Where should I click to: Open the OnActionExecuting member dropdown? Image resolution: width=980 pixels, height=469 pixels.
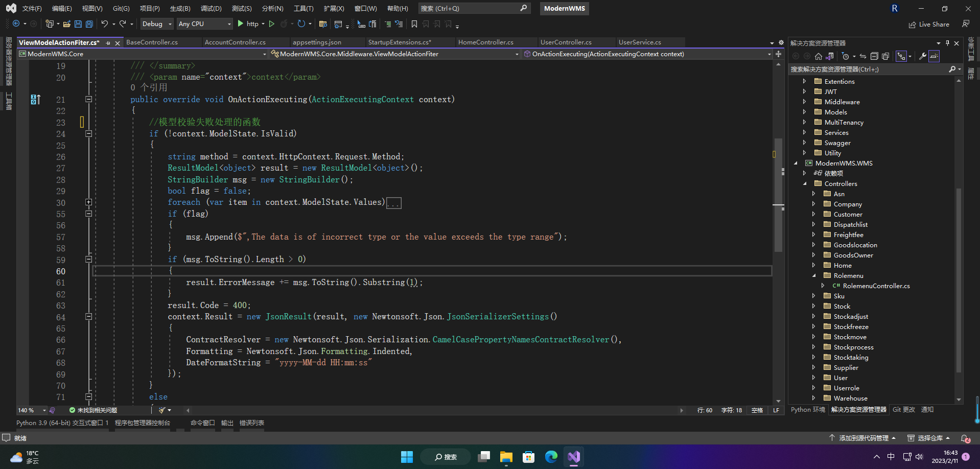coord(648,54)
